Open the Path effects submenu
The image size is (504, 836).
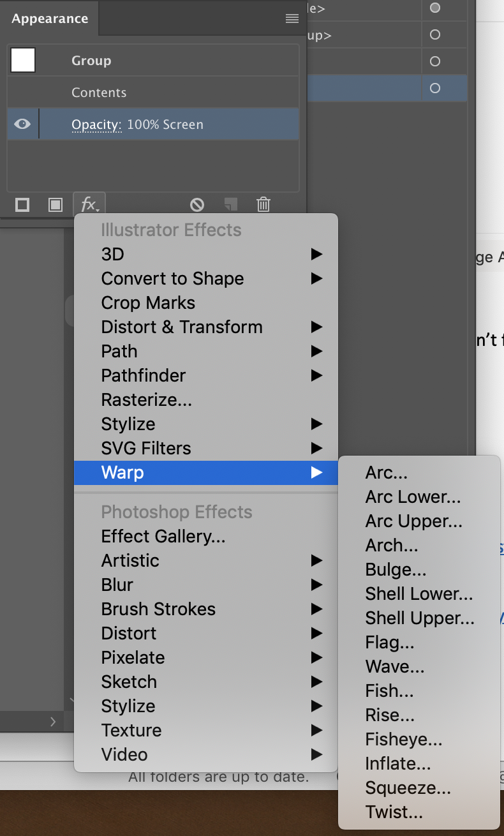pos(206,351)
